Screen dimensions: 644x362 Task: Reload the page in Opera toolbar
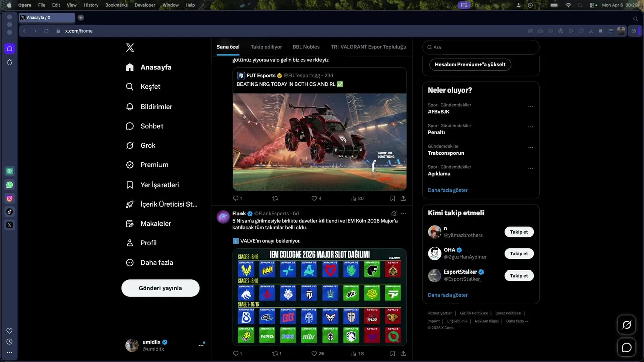[46, 31]
